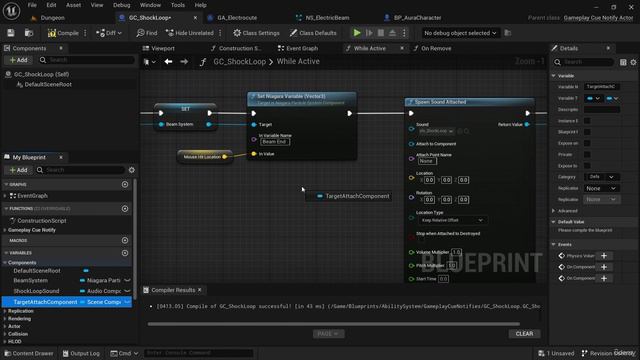The image size is (640, 360).
Task: Switch to the BP_AuraCharacter tab
Action: tap(417, 18)
